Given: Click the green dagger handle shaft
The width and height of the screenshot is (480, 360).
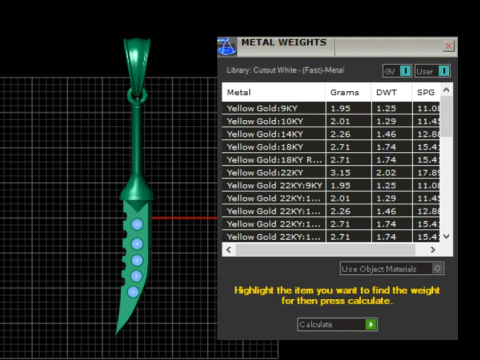Looking at the screenshot, I should pos(137,141).
